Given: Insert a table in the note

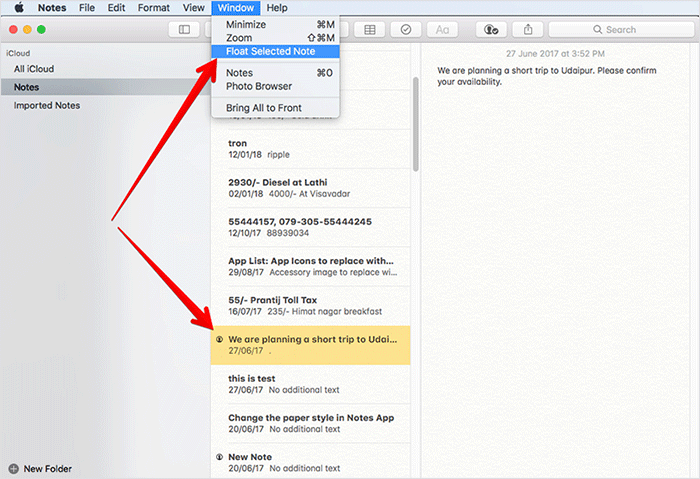Looking at the screenshot, I should tap(370, 30).
